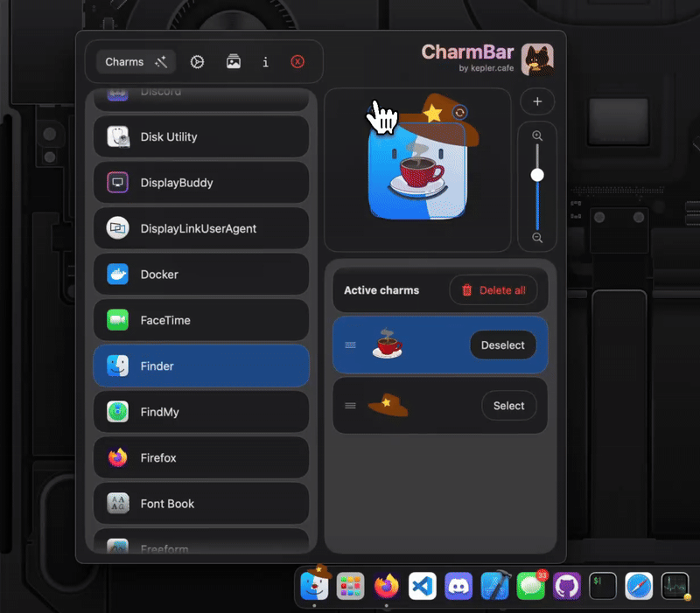Open the info tab
Screen dimensions: 700x613
point(266,61)
